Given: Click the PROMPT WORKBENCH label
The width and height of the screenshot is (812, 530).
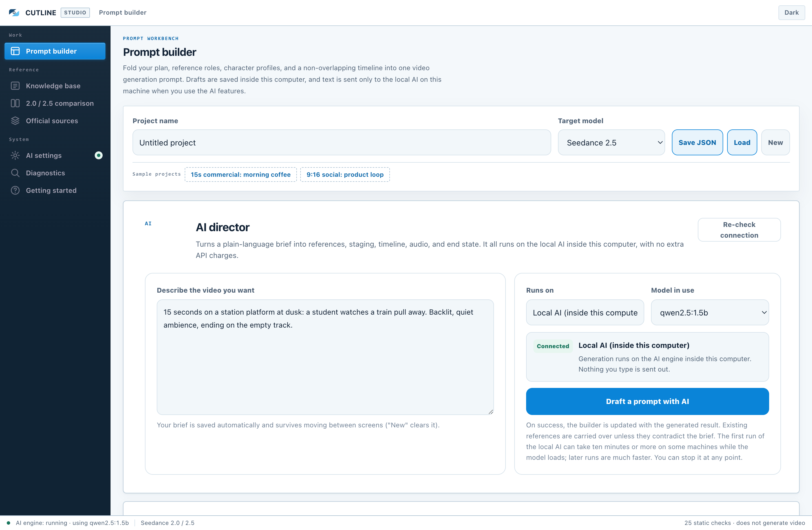Looking at the screenshot, I should point(151,39).
